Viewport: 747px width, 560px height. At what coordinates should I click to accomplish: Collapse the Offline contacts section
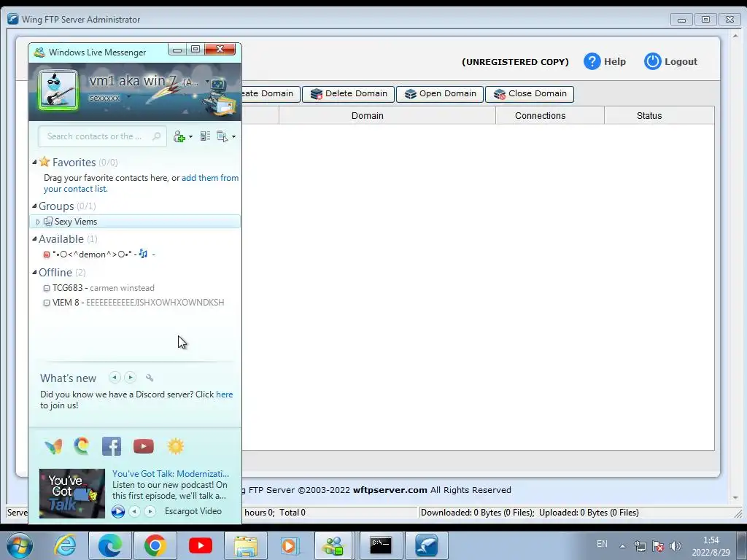point(34,273)
